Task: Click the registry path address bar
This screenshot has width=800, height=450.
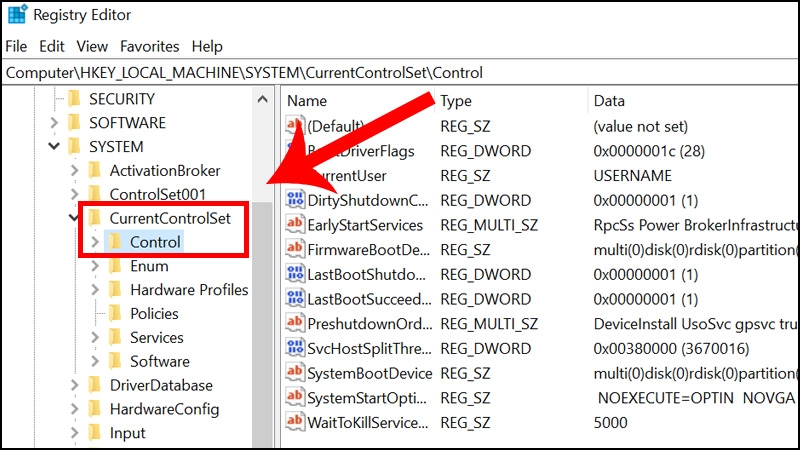Action: click(400, 72)
